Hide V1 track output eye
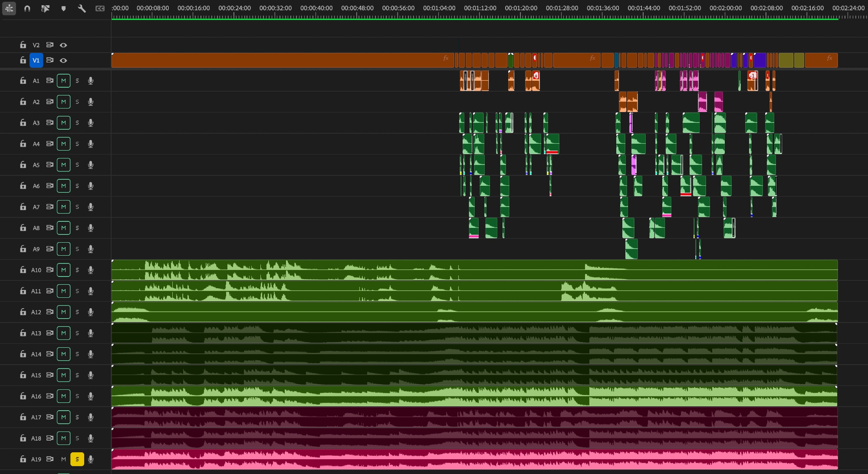The width and height of the screenshot is (868, 474). pyautogui.click(x=63, y=60)
